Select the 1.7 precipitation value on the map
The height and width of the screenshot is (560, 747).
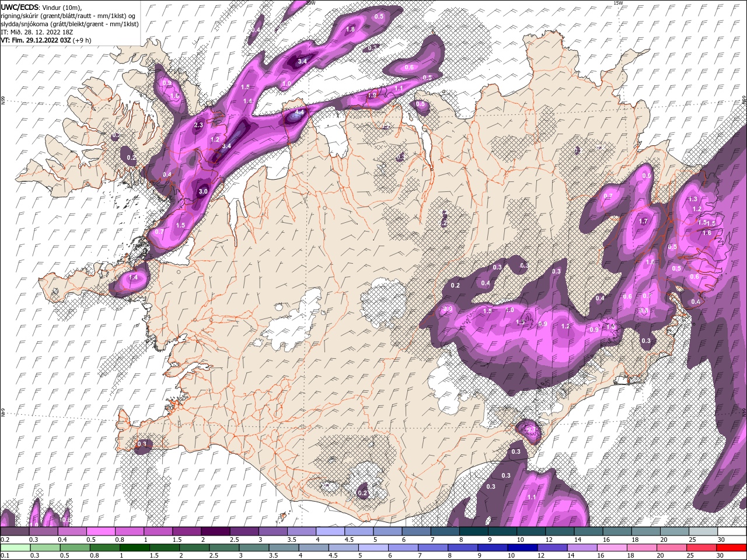click(x=644, y=222)
